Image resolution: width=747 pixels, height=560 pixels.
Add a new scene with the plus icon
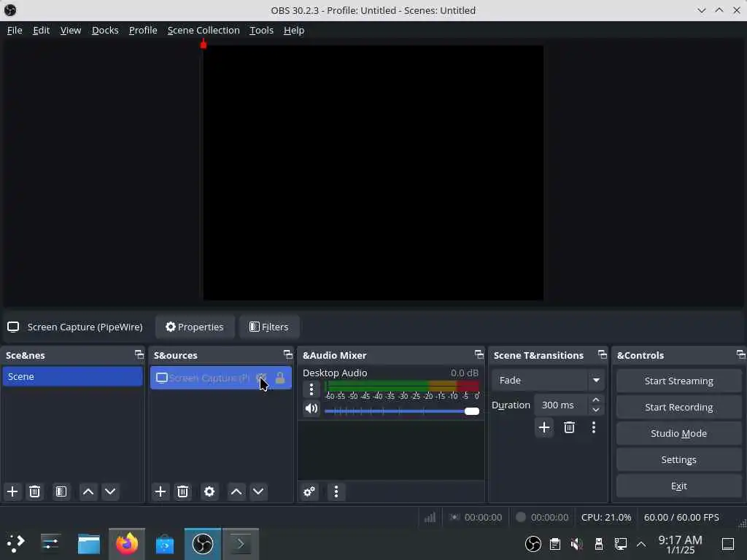point(12,491)
